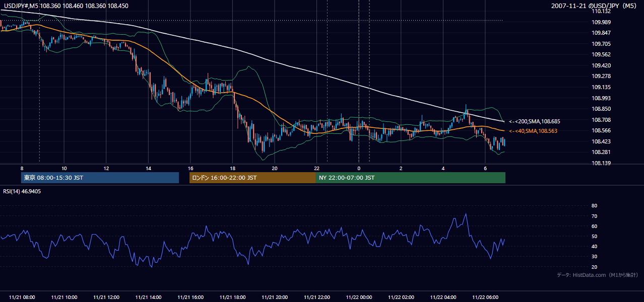
Task: Click the 108.139 price axis label
Action: point(602,163)
